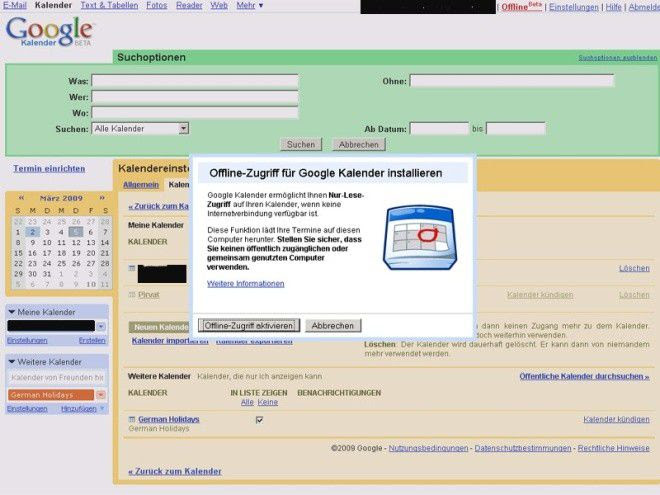The width and height of the screenshot is (660, 495).
Task: Open Reader from the top navigation
Action: point(189,5)
